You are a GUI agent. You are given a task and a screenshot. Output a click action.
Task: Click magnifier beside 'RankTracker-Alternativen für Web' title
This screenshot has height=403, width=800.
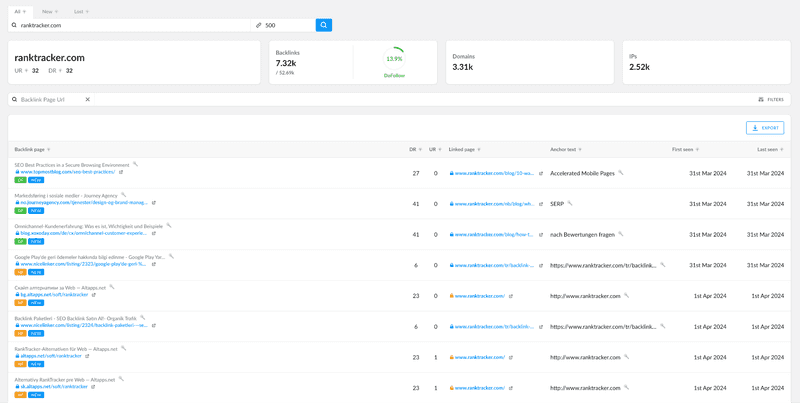coord(123,348)
